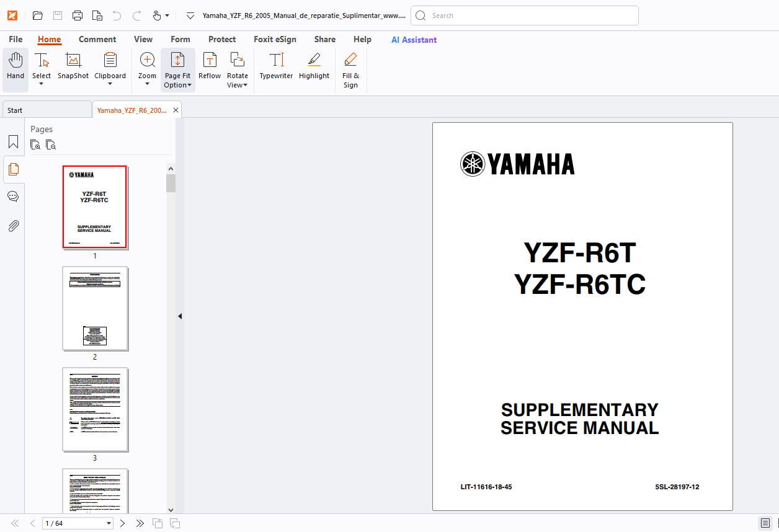Viewport: 779px width, 532px height.
Task: Click enlarge page thumbnails icon
Action: point(35,144)
